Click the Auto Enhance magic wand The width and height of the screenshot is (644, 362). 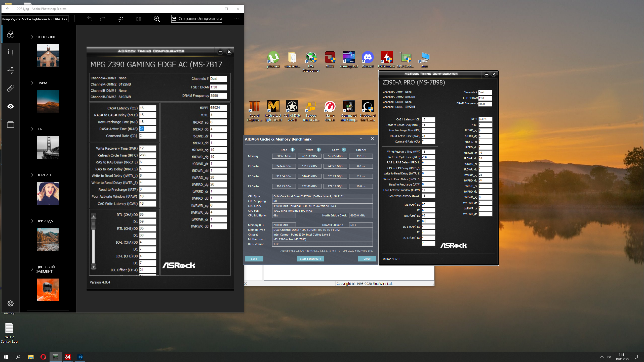pyautogui.click(x=121, y=19)
